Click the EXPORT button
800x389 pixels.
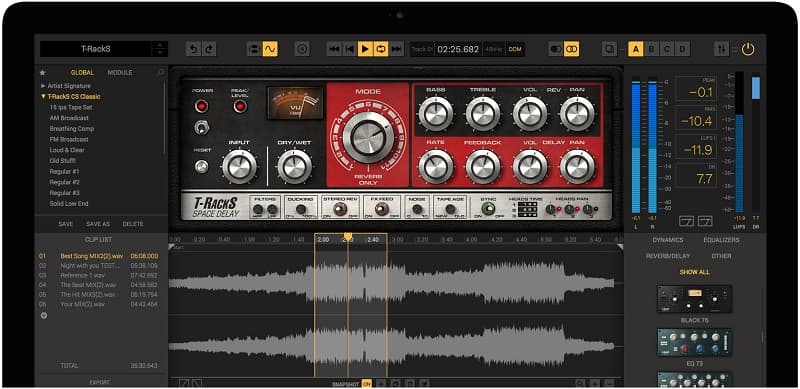tap(99, 382)
